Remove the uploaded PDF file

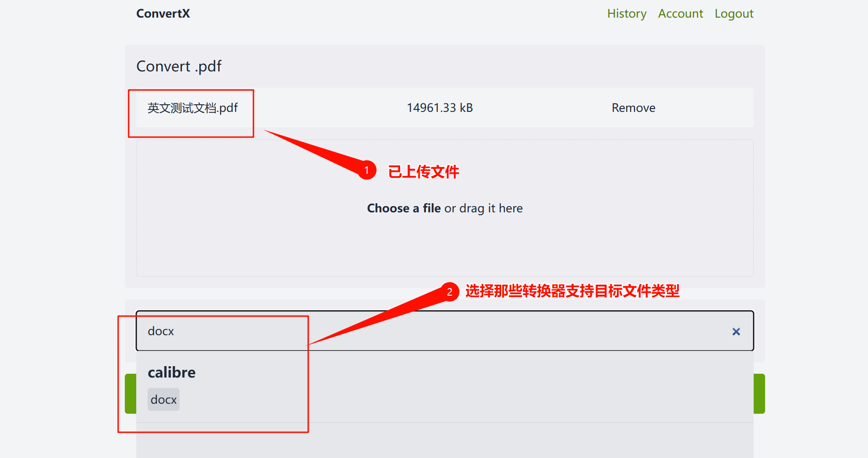633,108
